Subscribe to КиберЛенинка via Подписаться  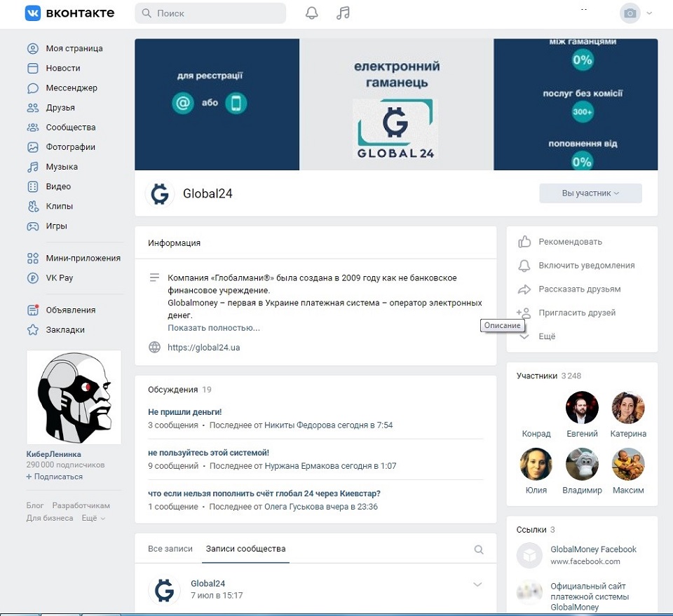coord(57,477)
